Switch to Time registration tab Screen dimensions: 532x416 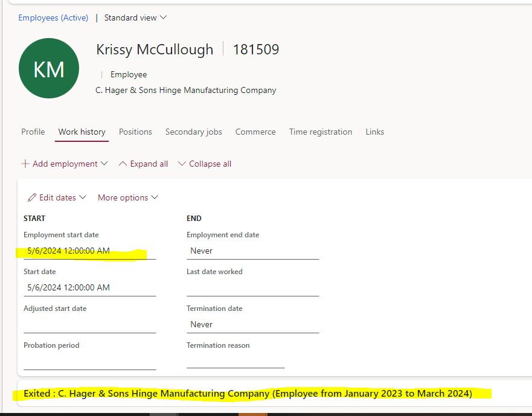click(321, 132)
